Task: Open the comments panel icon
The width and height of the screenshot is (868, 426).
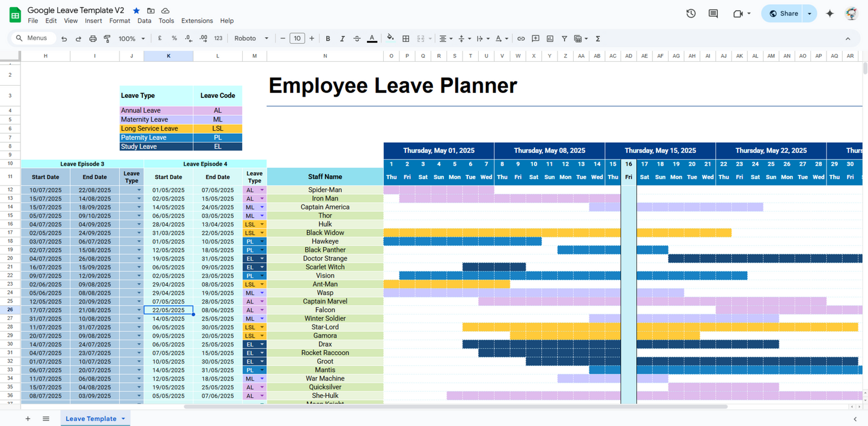Action: pyautogui.click(x=713, y=13)
